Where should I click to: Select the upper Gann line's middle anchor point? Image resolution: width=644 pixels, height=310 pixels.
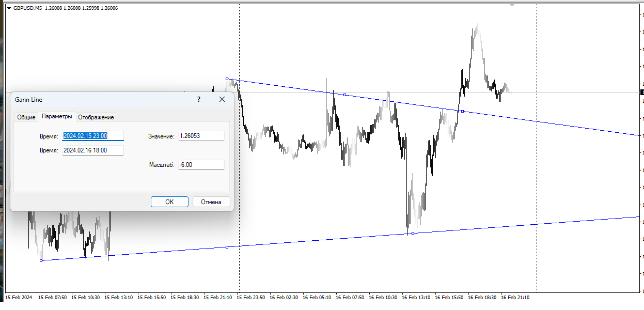point(345,95)
